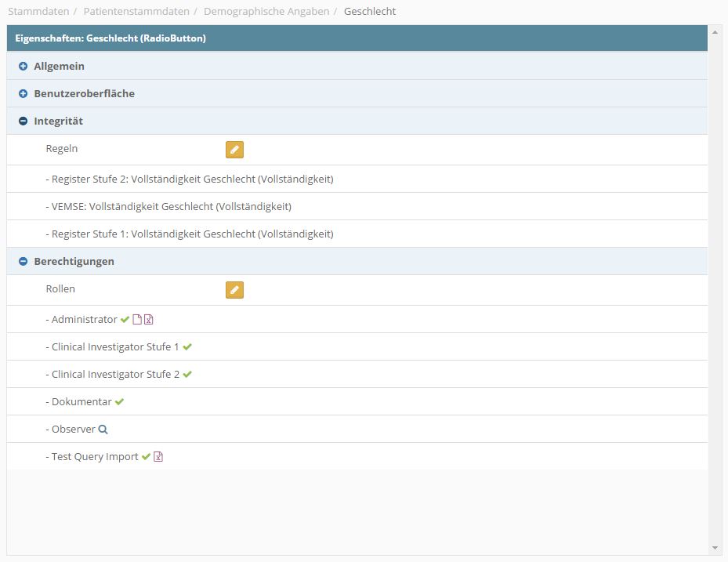Image resolution: width=728 pixels, height=562 pixels.
Task: Click Test Query Import's export file icon
Action: pos(158,457)
